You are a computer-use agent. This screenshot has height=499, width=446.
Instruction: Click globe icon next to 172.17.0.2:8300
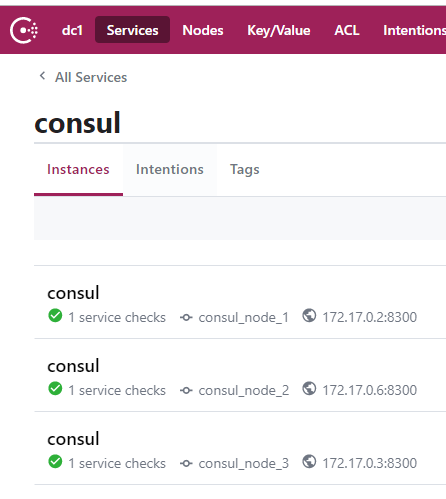pyautogui.click(x=309, y=316)
